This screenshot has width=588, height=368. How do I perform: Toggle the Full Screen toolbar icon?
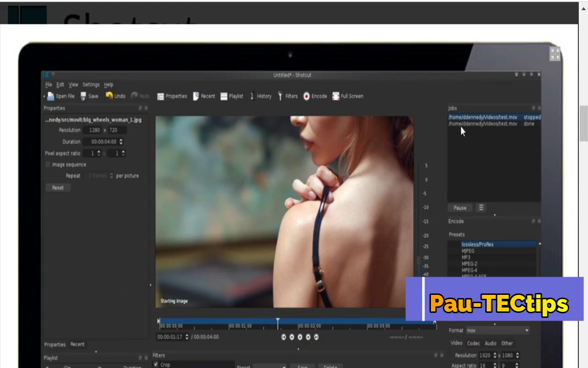(x=336, y=96)
